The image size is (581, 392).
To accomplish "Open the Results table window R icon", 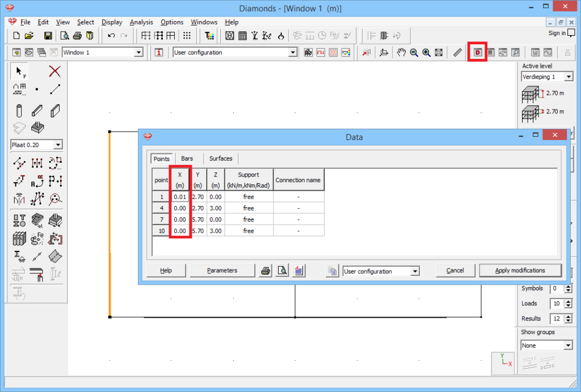I will point(490,53).
